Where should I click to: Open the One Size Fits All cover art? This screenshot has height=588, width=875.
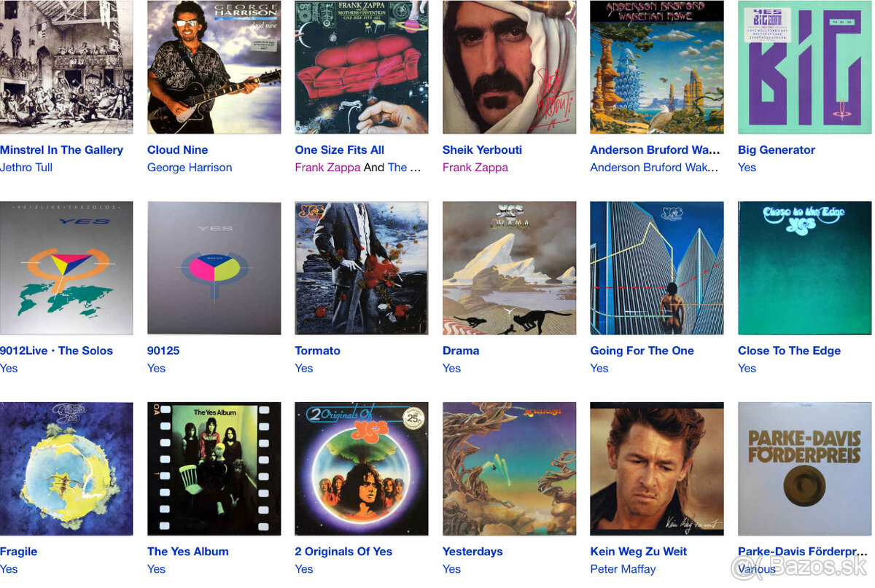362,67
